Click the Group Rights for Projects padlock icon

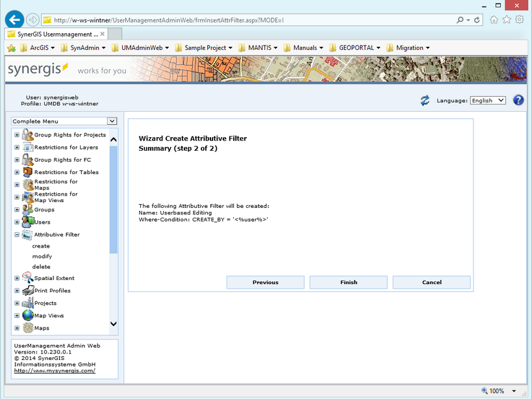[x=26, y=135]
